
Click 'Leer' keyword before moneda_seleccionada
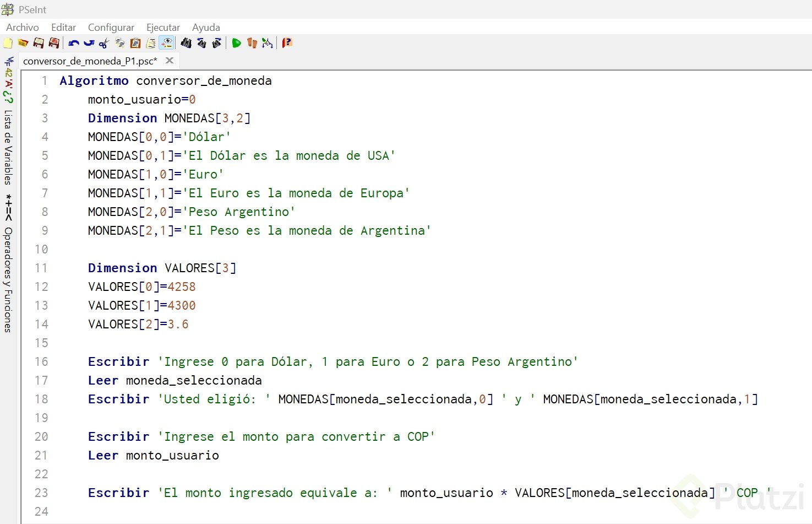(x=103, y=381)
